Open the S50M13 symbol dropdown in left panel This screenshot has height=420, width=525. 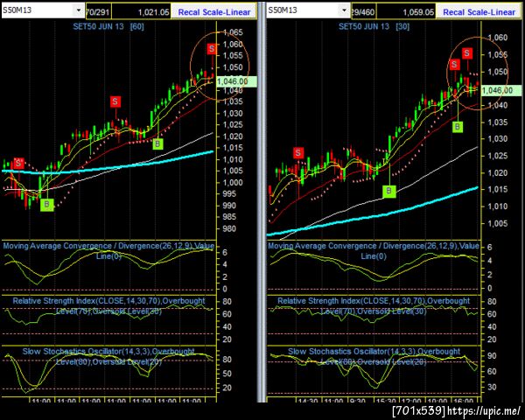click(x=79, y=10)
